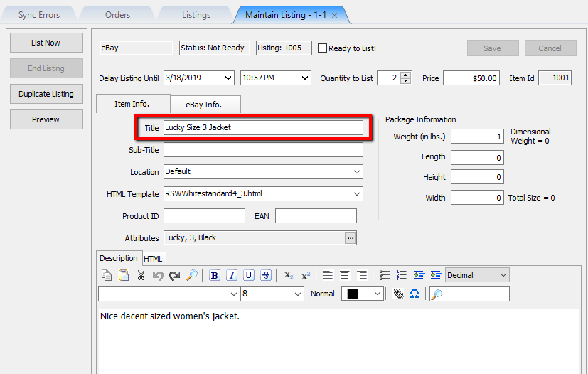Switch to the Sync Errors tab
Image resolution: width=588 pixels, height=374 pixels.
coord(39,15)
